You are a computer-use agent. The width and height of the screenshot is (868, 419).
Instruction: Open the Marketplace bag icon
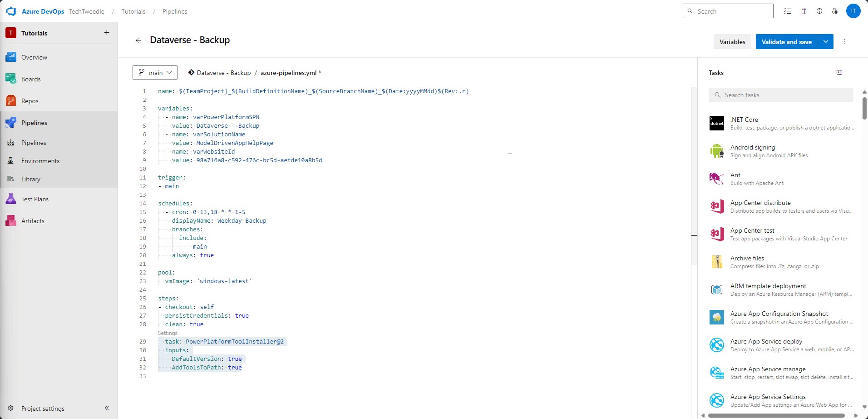point(804,11)
